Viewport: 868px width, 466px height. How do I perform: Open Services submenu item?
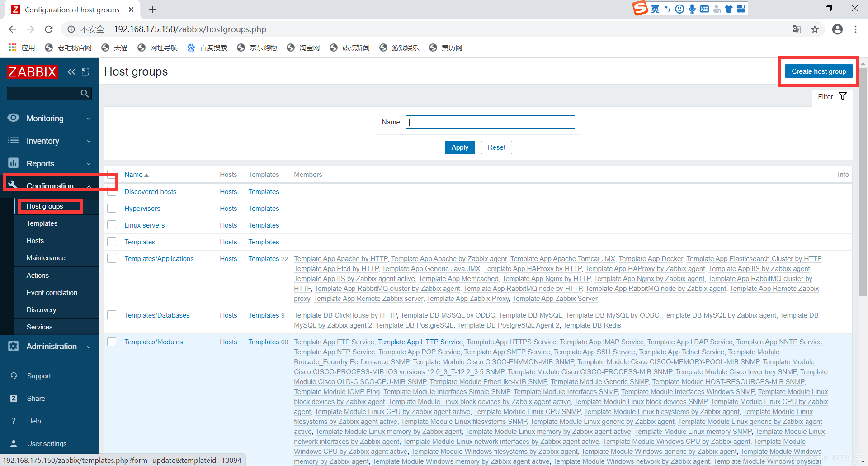pos(40,327)
